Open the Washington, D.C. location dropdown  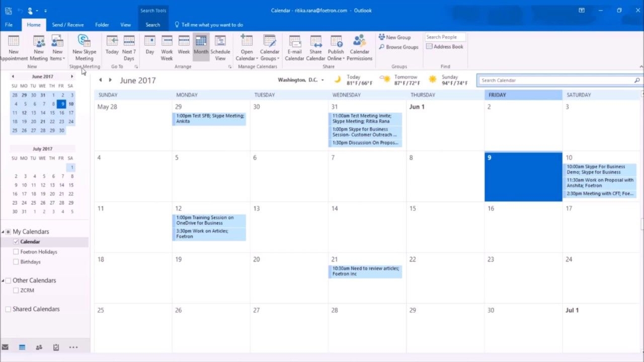[301, 80]
